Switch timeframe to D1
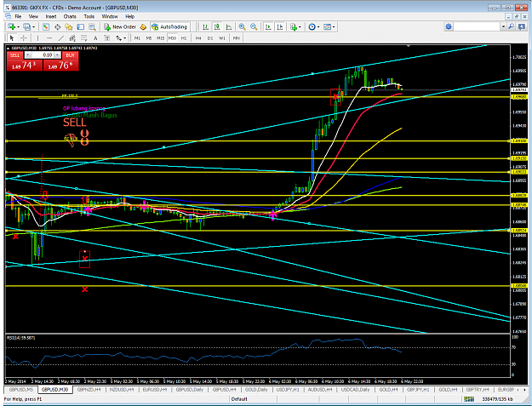Screen dimensions: 532x406 coord(210,38)
